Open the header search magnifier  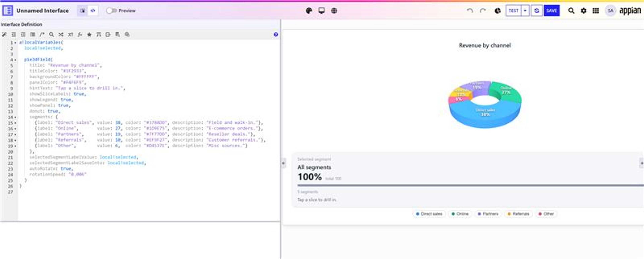[571, 11]
